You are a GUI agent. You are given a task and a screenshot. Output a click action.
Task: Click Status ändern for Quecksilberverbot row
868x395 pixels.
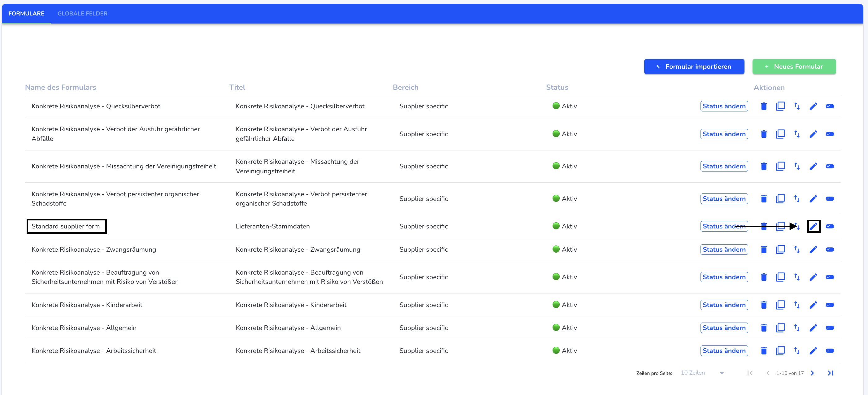pos(724,106)
